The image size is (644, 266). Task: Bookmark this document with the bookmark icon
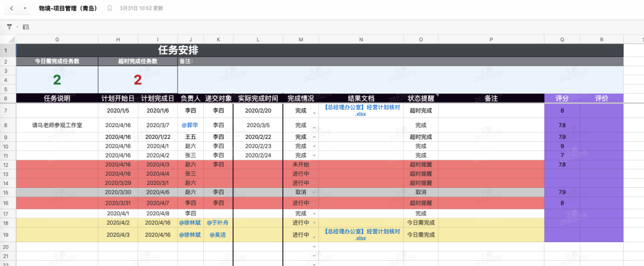(109, 8)
